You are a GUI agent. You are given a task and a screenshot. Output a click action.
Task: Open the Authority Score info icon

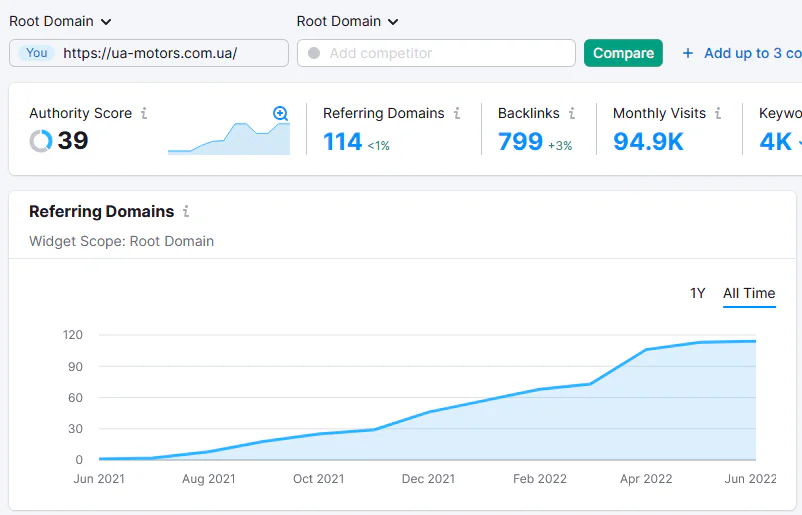coord(144,113)
